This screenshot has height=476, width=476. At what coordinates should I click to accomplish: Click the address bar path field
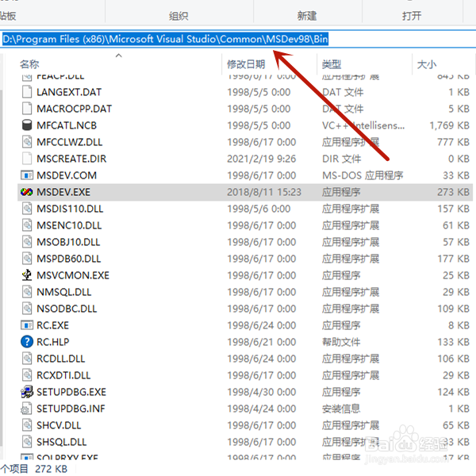[238, 39]
